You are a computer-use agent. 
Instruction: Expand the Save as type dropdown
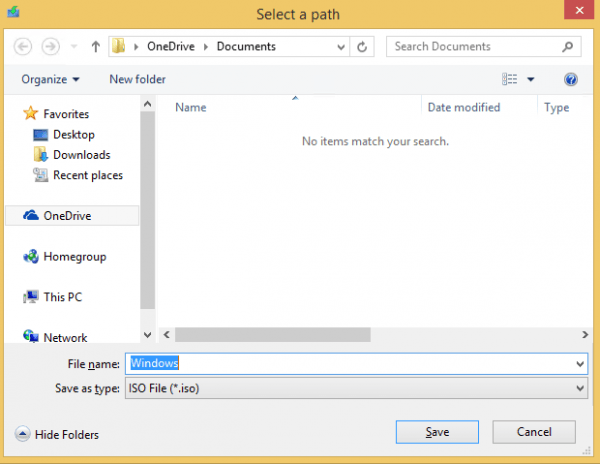click(x=580, y=388)
